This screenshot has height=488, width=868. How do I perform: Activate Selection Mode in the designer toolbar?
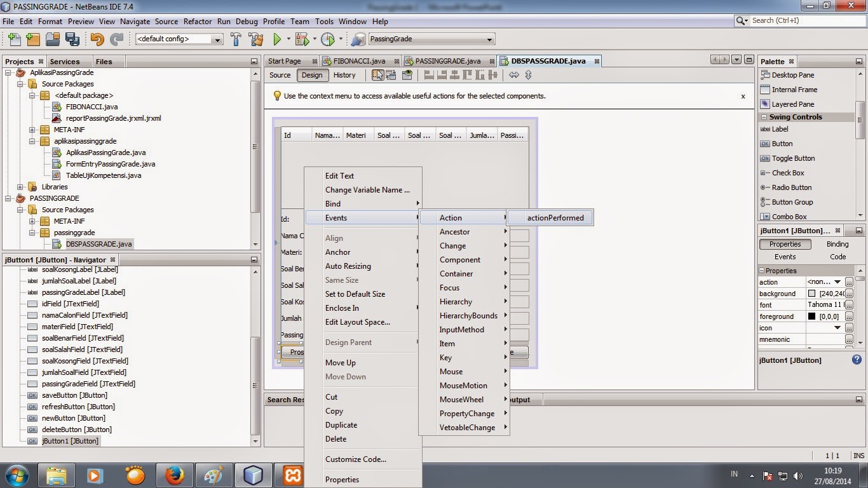pyautogui.click(x=377, y=75)
